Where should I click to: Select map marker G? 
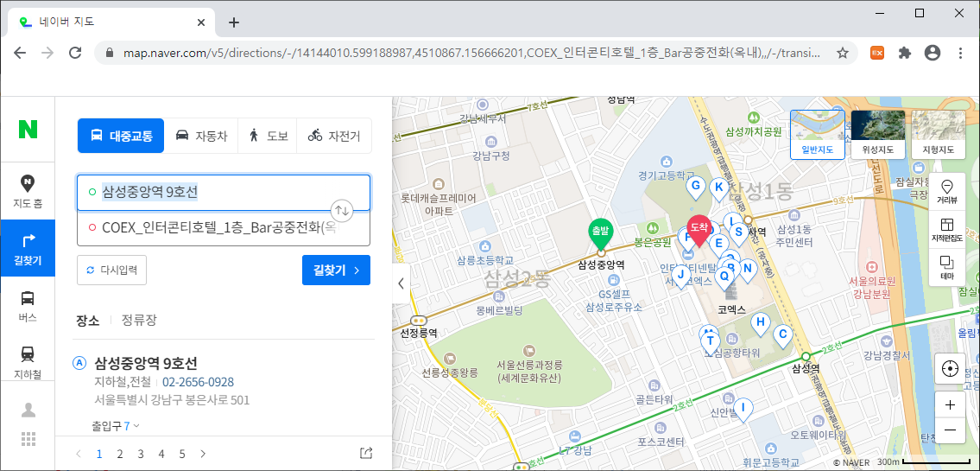click(x=694, y=187)
